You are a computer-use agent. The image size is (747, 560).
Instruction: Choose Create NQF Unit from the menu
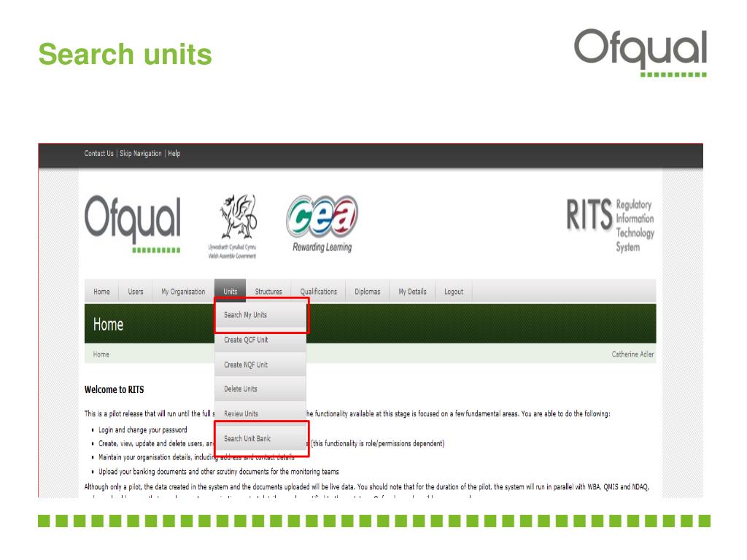click(260, 365)
